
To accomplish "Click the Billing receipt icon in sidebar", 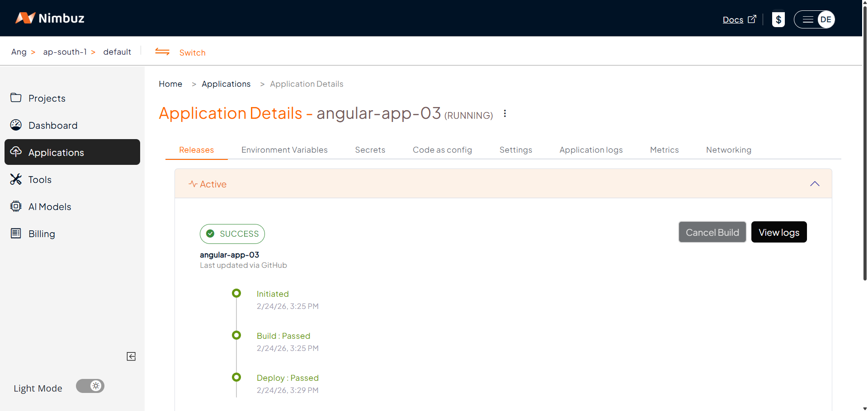I will point(16,234).
